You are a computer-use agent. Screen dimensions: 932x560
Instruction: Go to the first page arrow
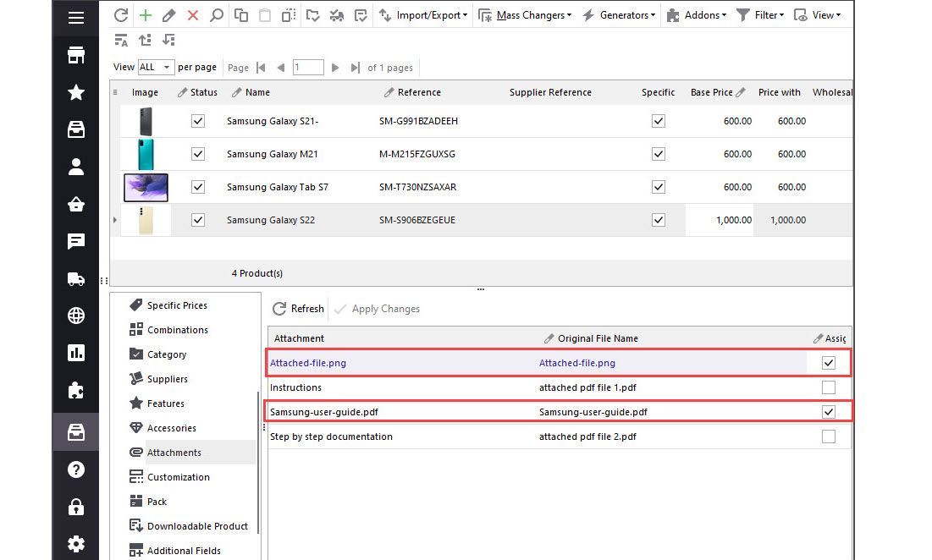click(x=261, y=68)
